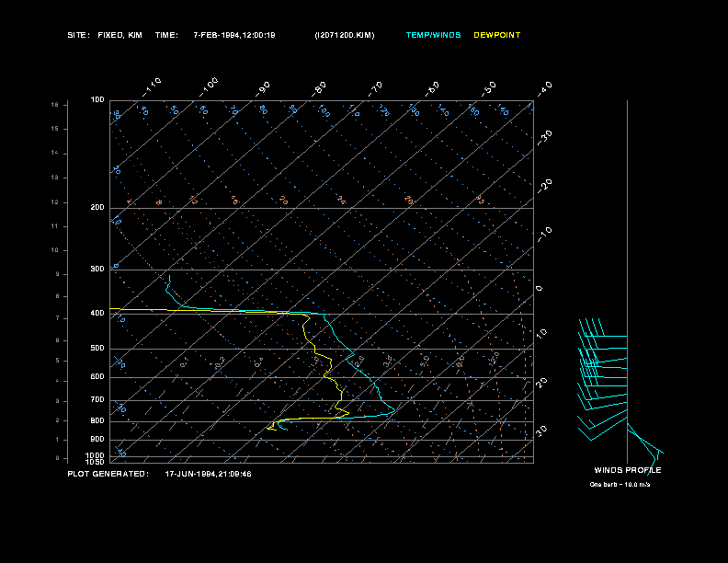728x563 pixels.
Task: Click the 1 km mark on height axis
Action: pyautogui.click(x=58, y=440)
